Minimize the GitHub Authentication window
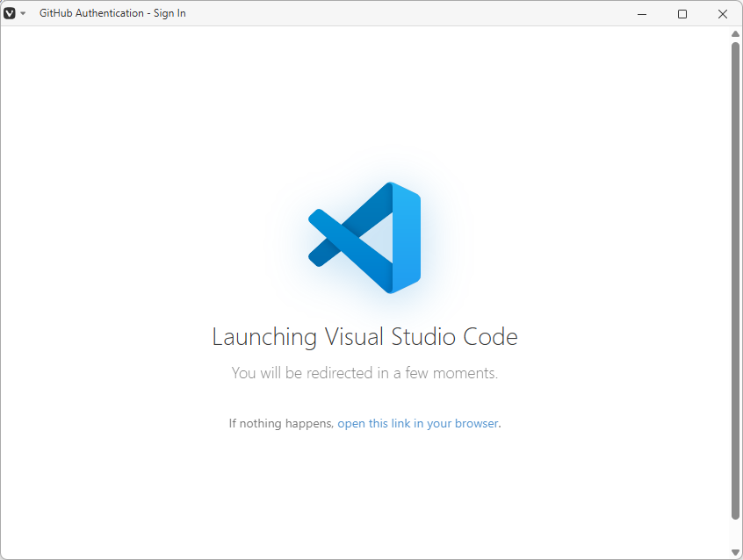 pos(642,14)
